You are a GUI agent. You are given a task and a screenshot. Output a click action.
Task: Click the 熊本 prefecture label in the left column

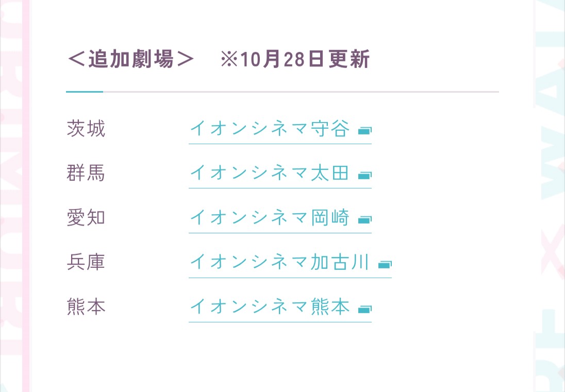[x=86, y=307]
